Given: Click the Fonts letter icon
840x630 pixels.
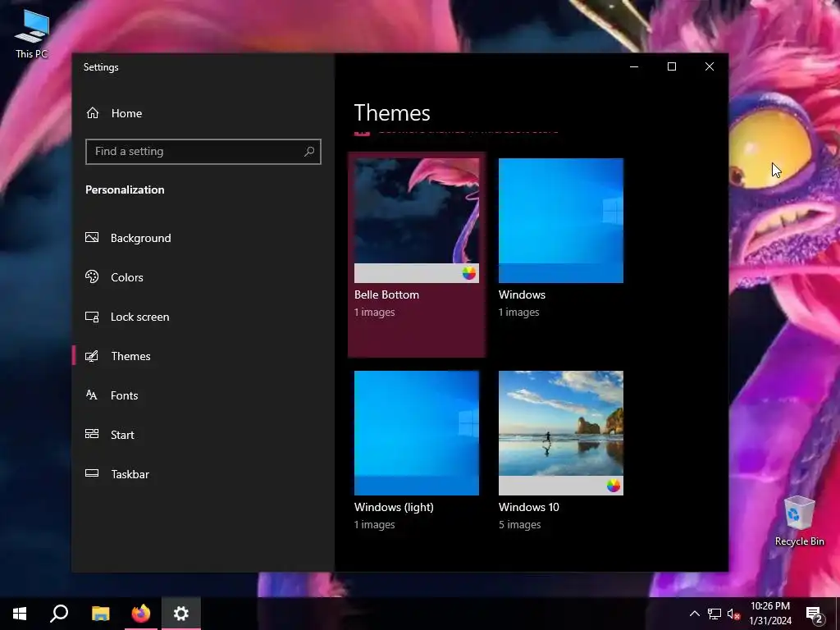Looking at the screenshot, I should point(92,395).
